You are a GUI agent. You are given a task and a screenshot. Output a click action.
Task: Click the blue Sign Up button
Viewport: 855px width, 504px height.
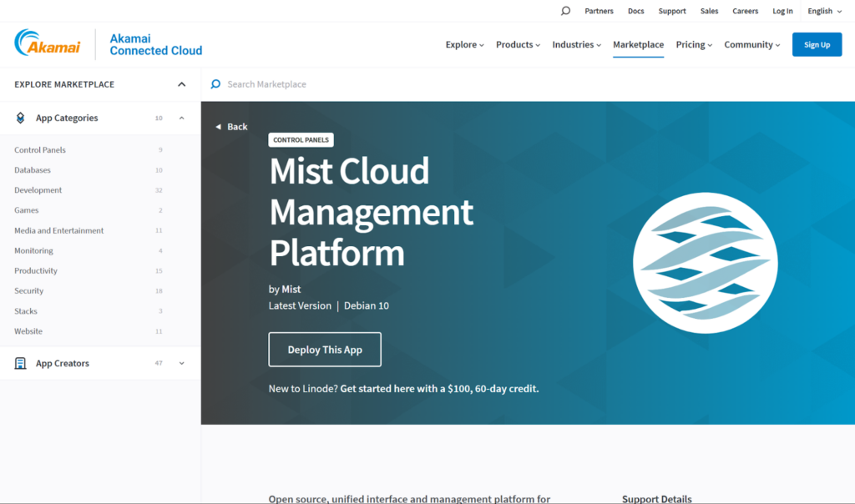coord(817,45)
